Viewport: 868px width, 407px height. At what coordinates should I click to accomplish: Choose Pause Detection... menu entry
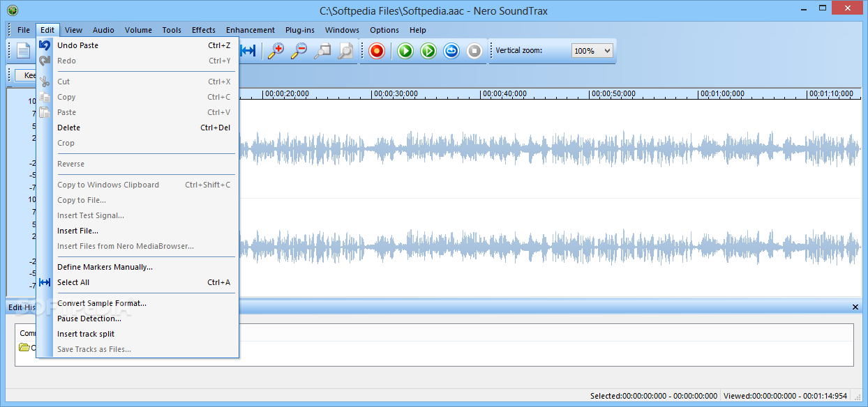pos(137,318)
